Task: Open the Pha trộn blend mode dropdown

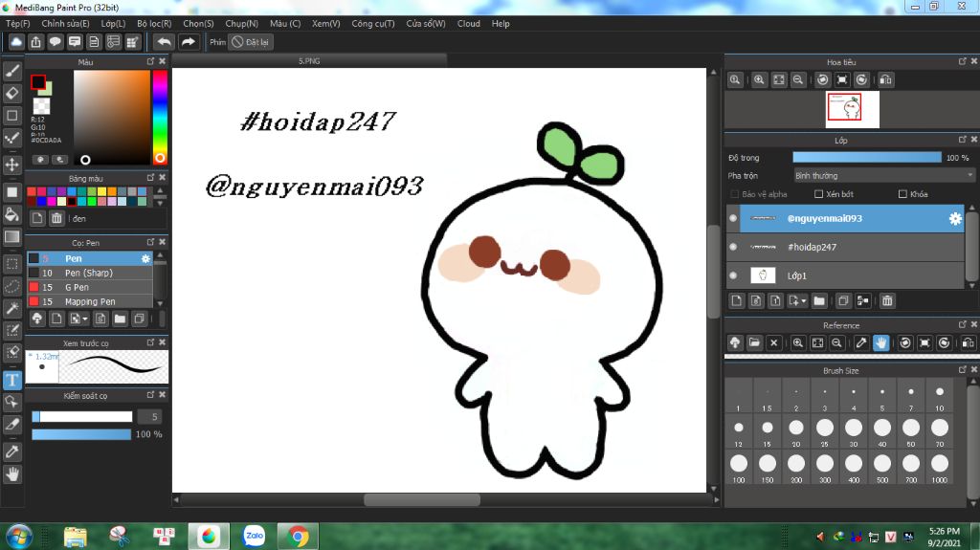Action: (883, 176)
